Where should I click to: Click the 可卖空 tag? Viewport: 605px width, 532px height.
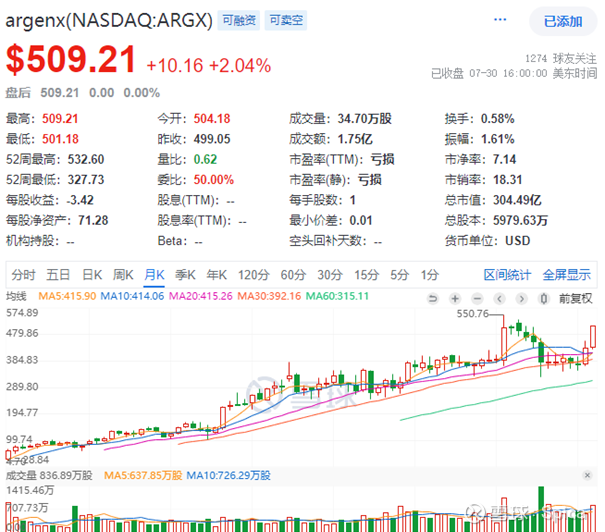click(x=286, y=20)
